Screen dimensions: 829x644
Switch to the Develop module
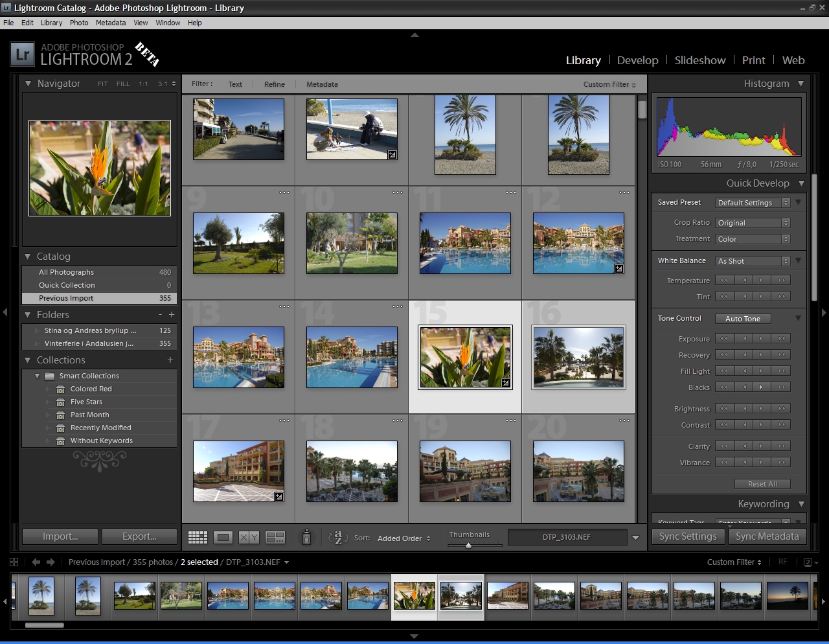point(637,60)
